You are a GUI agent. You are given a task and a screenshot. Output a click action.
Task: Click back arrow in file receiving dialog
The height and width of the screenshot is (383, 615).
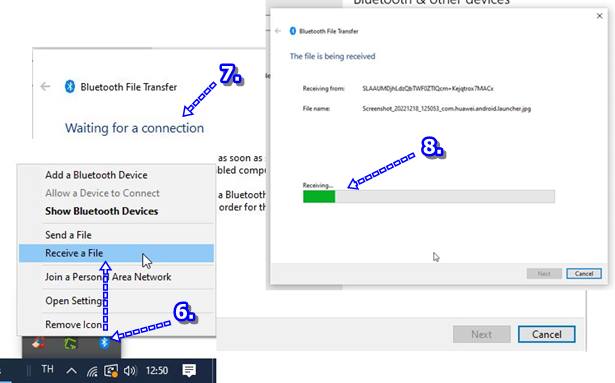click(278, 31)
